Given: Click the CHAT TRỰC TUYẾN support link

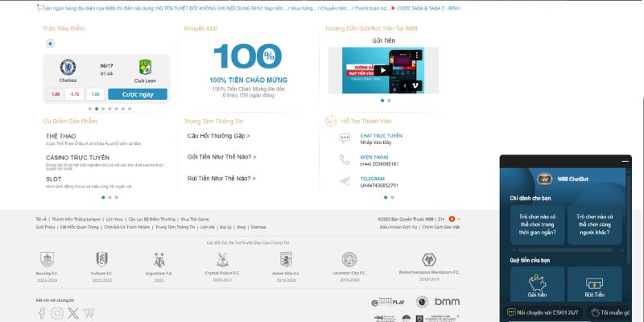Looking at the screenshot, I should 381,135.
